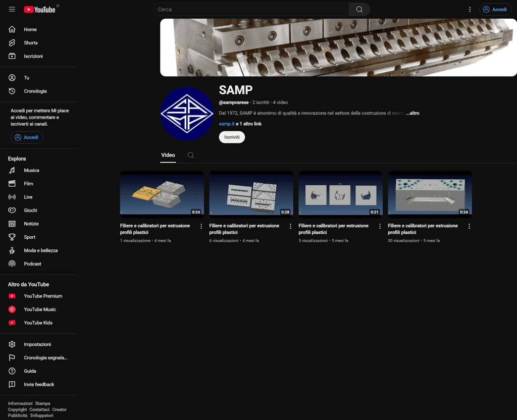Open options menu for the first video
This screenshot has height=420, width=517.
[201, 227]
